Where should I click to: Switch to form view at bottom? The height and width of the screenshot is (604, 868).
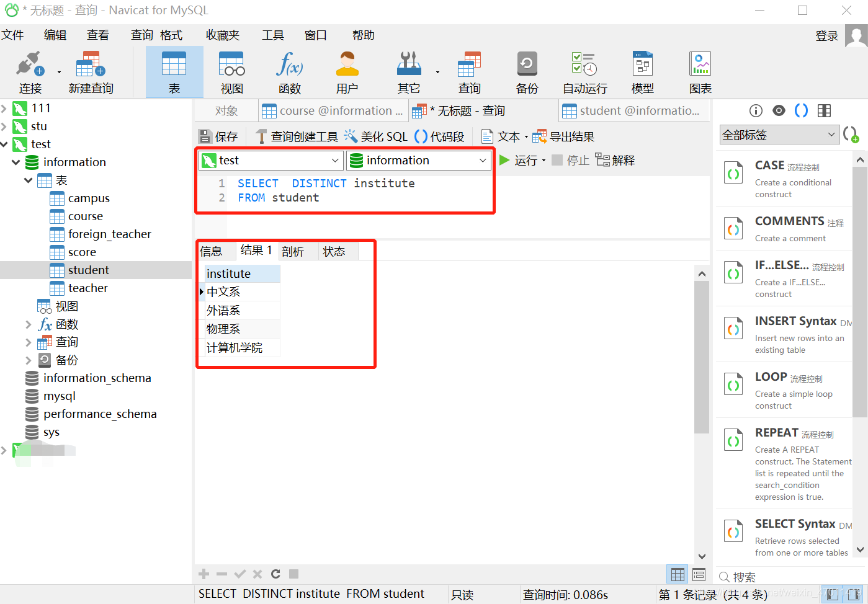699,574
